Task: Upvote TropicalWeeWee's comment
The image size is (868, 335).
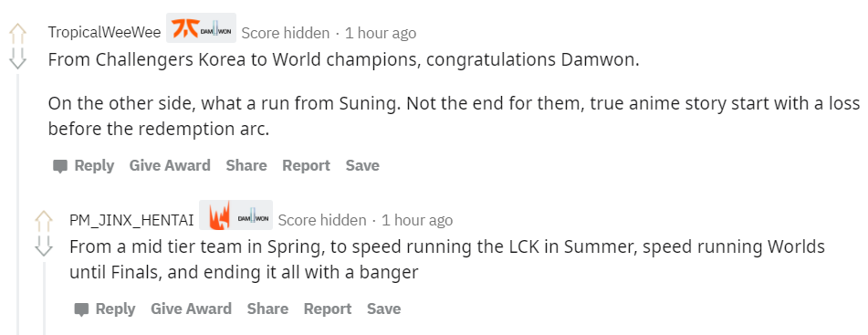Action: [17, 34]
